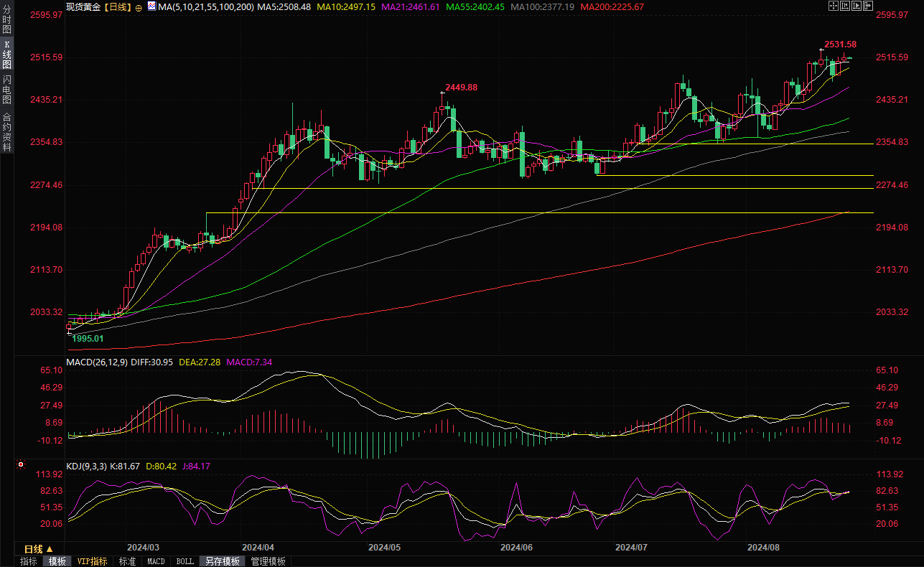This screenshot has height=567, width=924.
Task: Apply the BOLL template
Action: click(185, 561)
